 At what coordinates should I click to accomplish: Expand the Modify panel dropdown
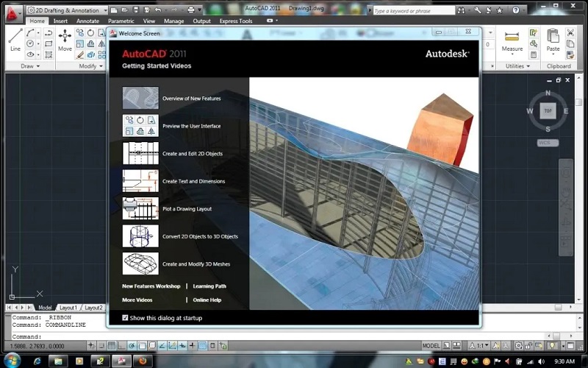(90, 66)
